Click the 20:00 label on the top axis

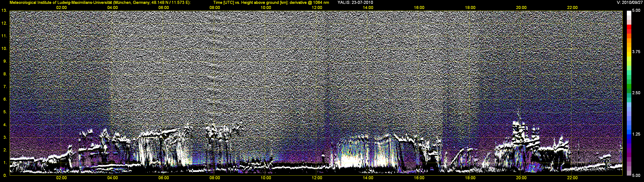521,8
